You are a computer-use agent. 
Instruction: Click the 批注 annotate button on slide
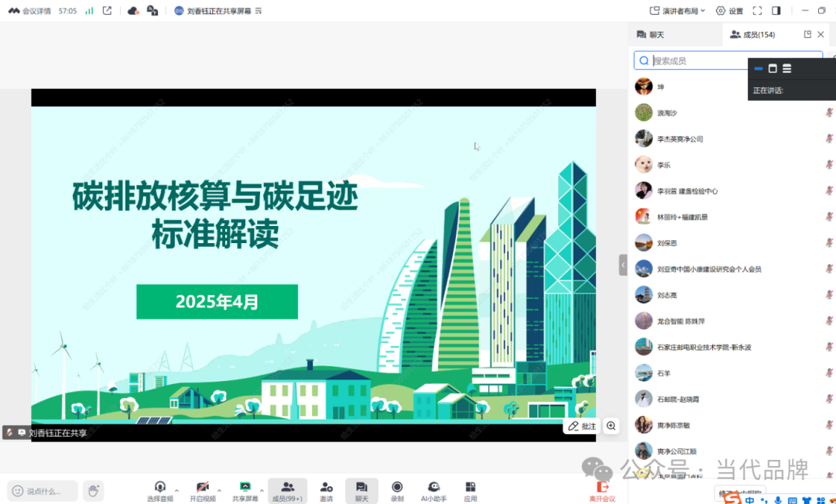pyautogui.click(x=582, y=426)
